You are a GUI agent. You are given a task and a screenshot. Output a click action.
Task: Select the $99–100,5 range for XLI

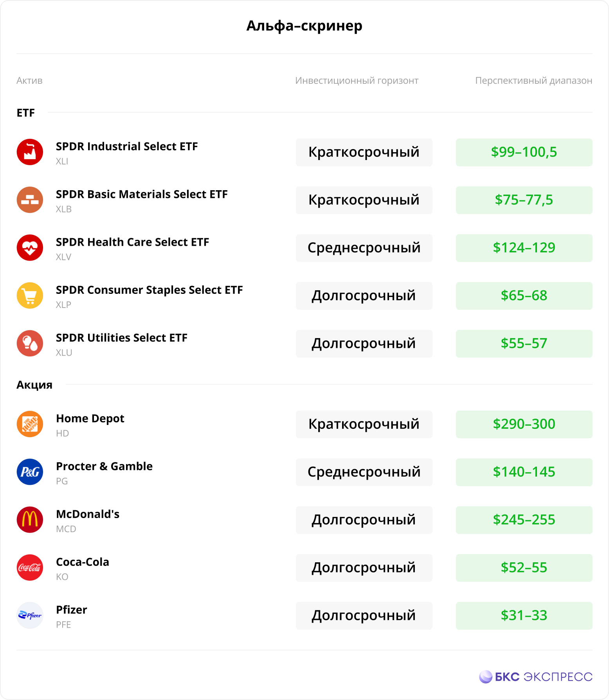tap(524, 152)
